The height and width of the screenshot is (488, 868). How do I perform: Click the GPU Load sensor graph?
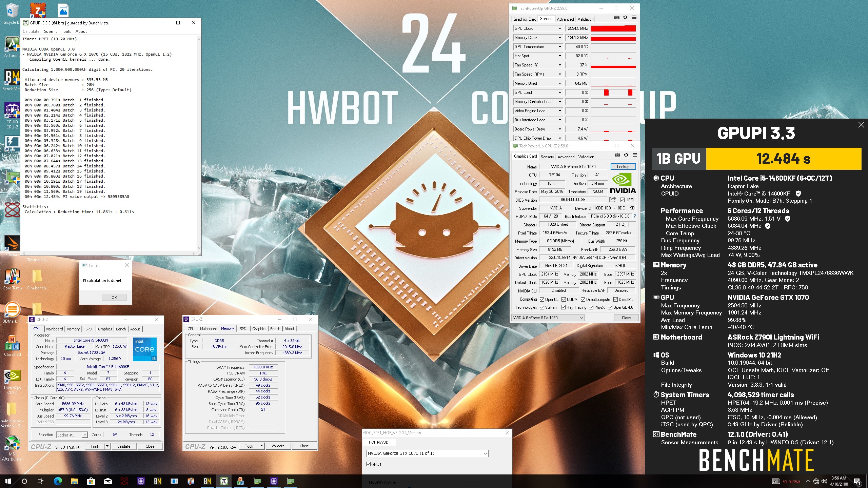tap(613, 93)
